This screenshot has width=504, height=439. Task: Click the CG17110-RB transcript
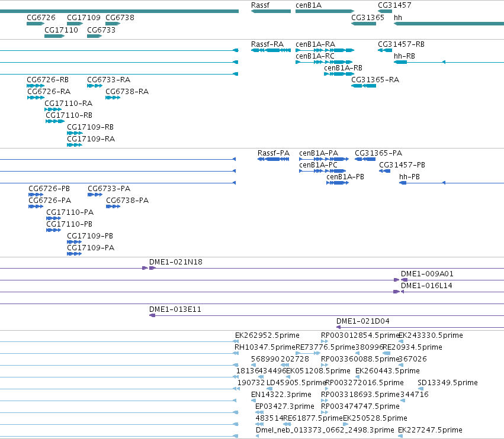point(55,121)
